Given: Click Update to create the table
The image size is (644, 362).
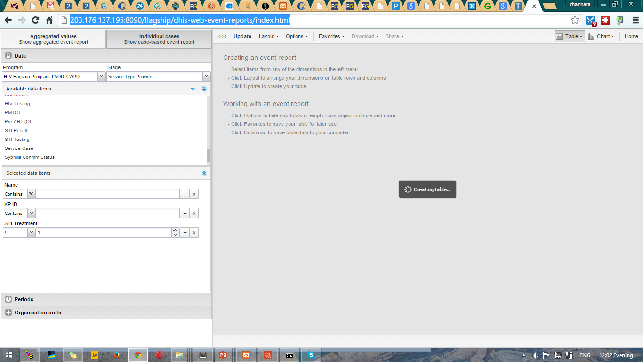Looking at the screenshot, I should pos(242,36).
